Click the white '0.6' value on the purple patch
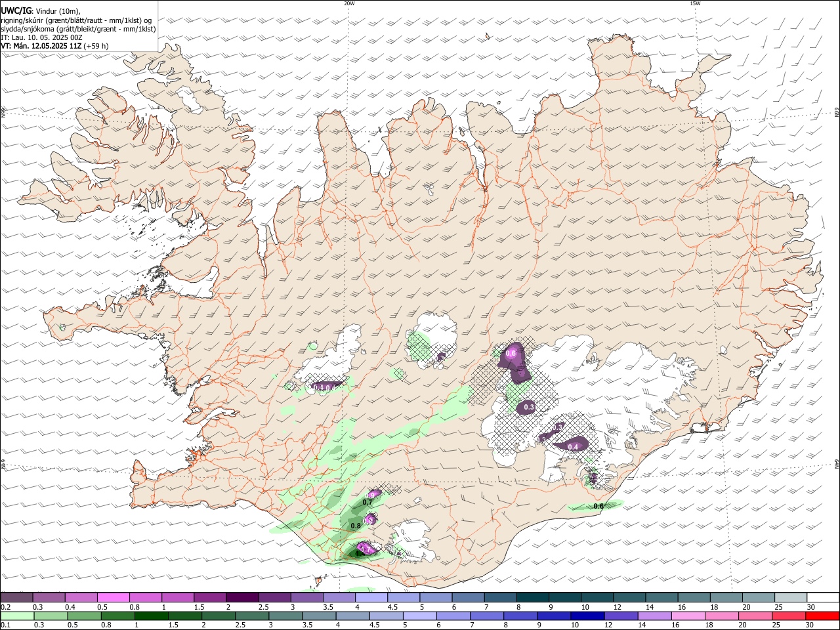 pos(511,353)
